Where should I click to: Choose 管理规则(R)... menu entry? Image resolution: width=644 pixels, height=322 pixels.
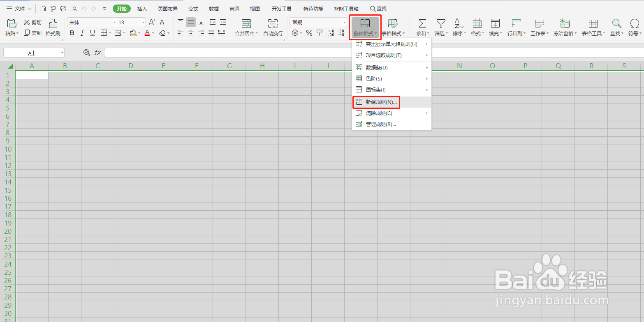[x=391, y=124]
